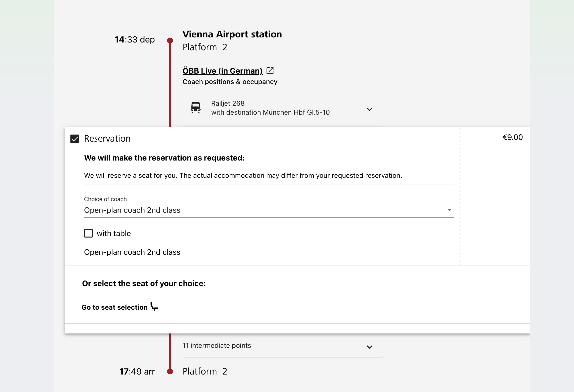Select the 'Open-plan coach 2nd class' combo field
Image resolution: width=574 pixels, height=392 pixels.
click(x=269, y=210)
